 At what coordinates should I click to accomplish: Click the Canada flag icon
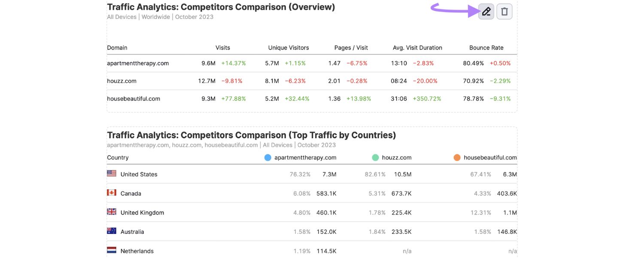[x=111, y=193]
